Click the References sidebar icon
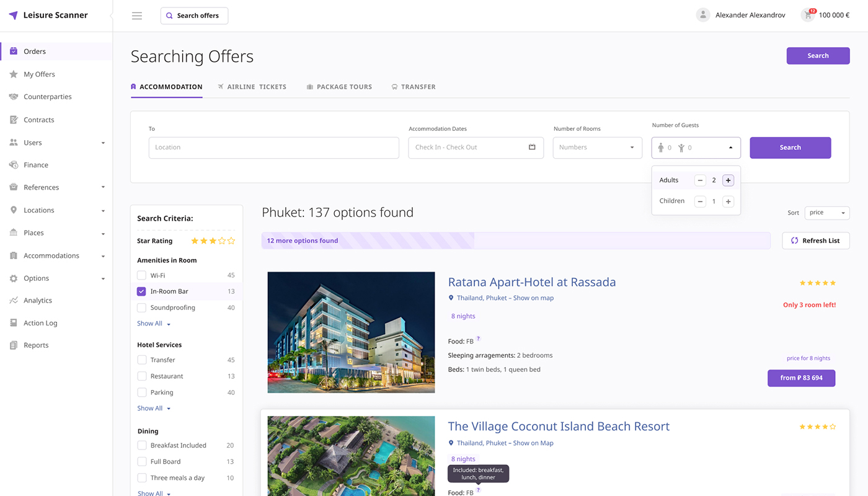The height and width of the screenshot is (496, 868). [x=14, y=187]
